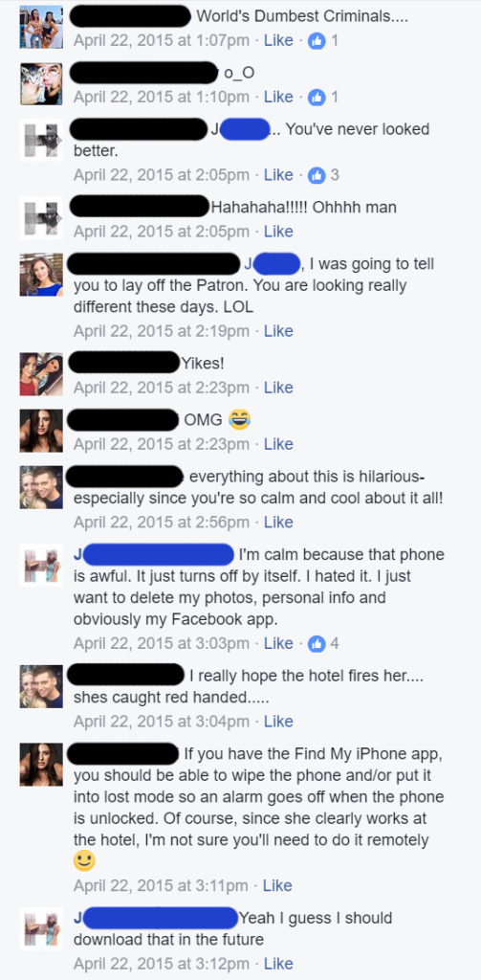Click the like-count icon with 4 reactions
This screenshot has width=481, height=980.
[317, 644]
